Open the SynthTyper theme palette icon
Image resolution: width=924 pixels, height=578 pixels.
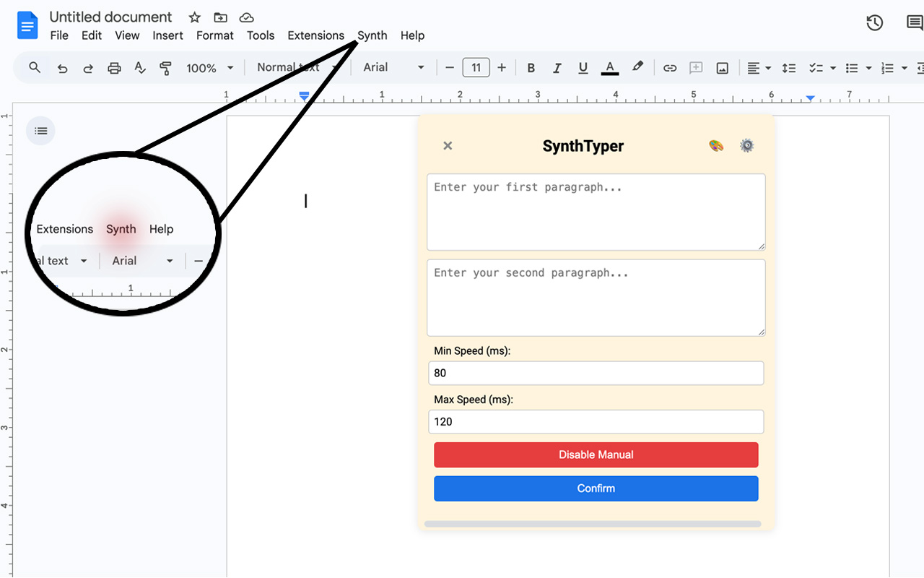point(715,145)
